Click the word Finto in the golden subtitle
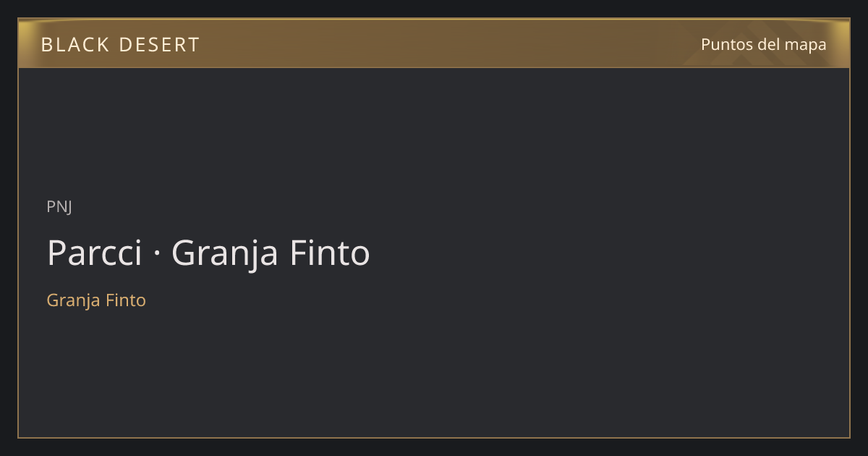Screen dimensions: 868x456 coord(126,300)
